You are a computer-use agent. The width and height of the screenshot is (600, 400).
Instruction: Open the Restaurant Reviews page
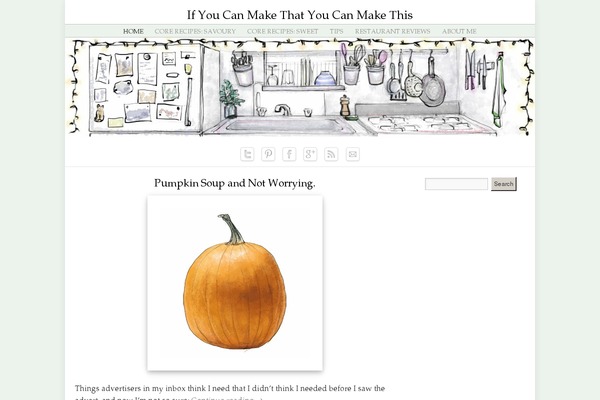point(393,31)
